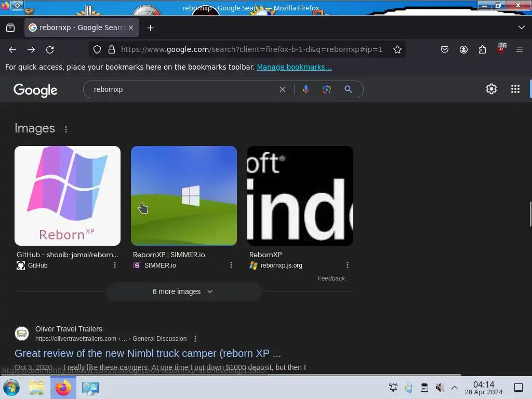Open GitHub shoaib-jamal/reborn result
Screen dimensions: 532x399
pyautogui.click(x=67, y=255)
